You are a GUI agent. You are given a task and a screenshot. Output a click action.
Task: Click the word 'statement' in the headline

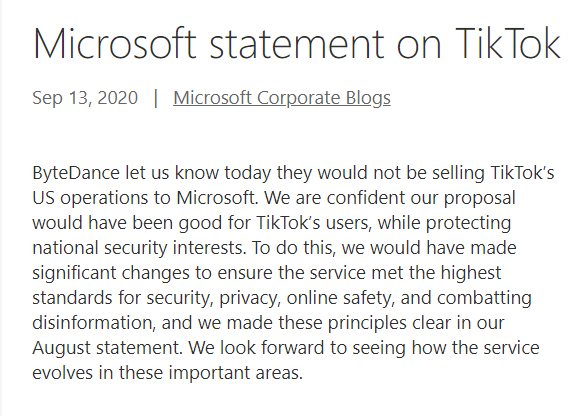297,44
